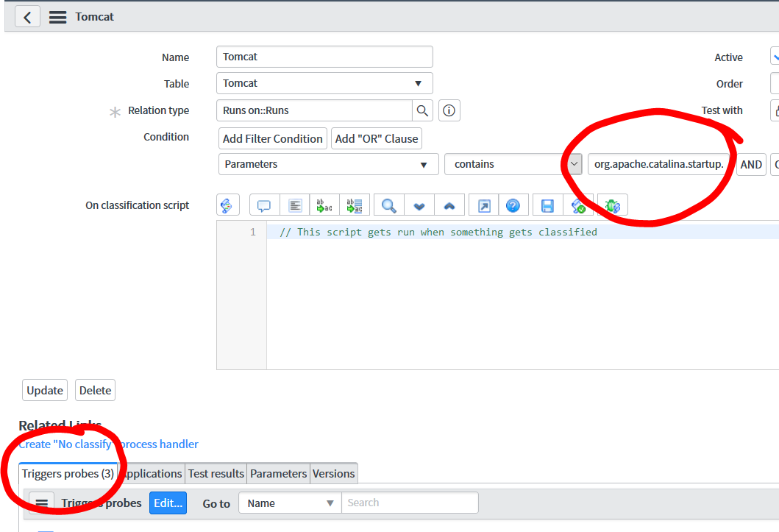Click the Create No classify process handler link
The height and width of the screenshot is (532, 779).
click(x=108, y=444)
